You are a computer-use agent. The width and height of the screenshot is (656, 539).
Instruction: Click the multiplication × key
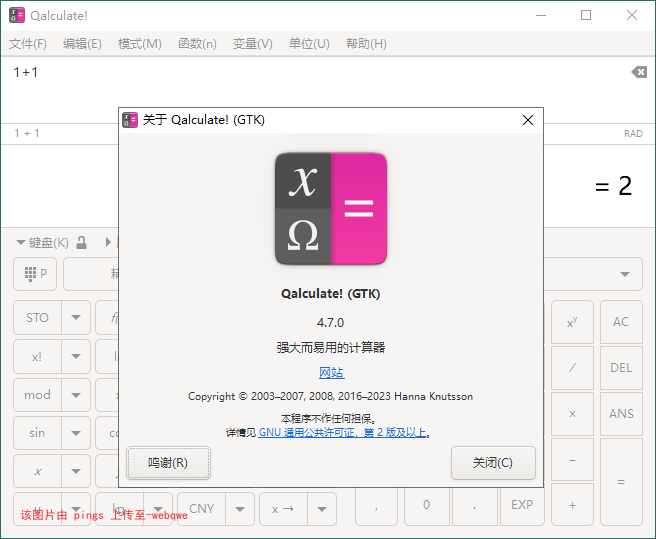click(572, 414)
